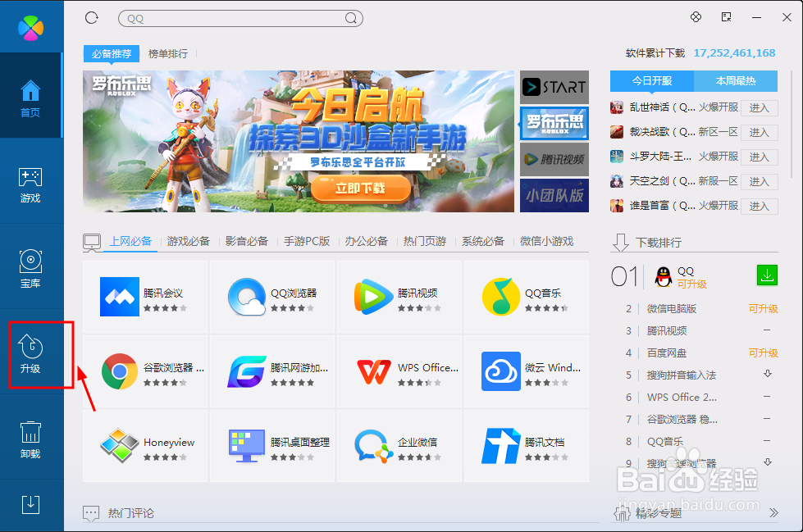Click the right-side vertical scrollbar

pyautogui.click(x=792, y=125)
